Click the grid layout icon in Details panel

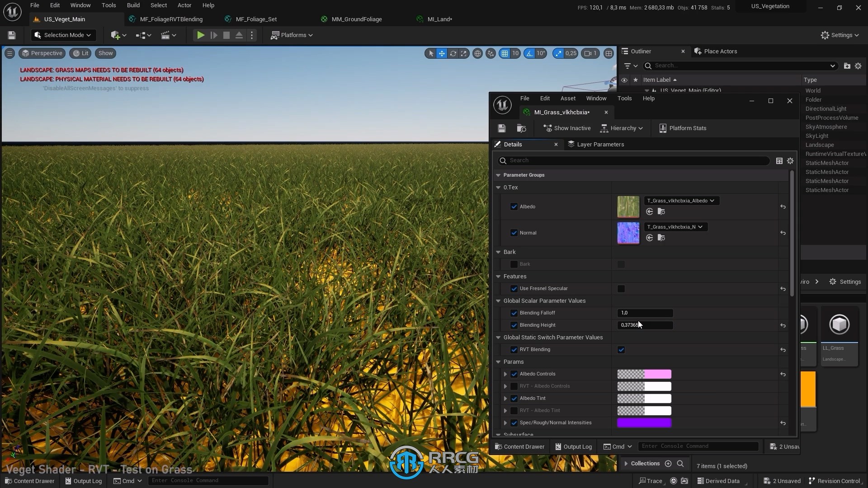click(779, 160)
